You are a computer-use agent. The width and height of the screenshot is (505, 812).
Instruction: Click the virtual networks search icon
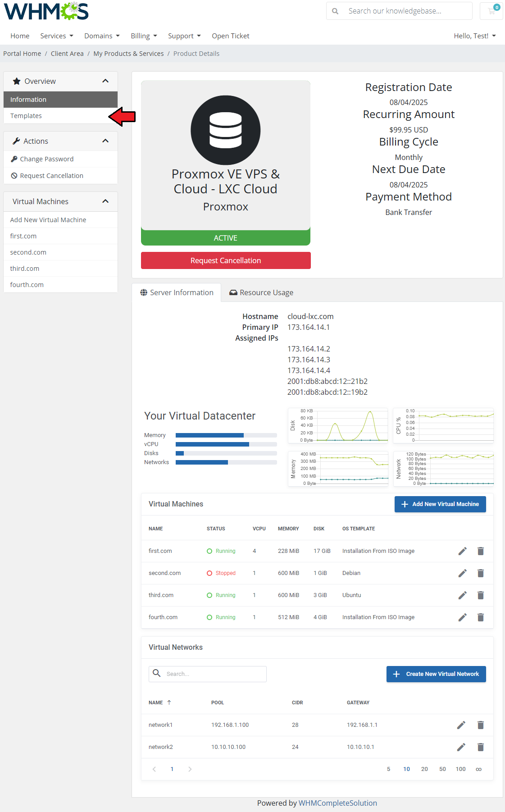pyautogui.click(x=157, y=673)
